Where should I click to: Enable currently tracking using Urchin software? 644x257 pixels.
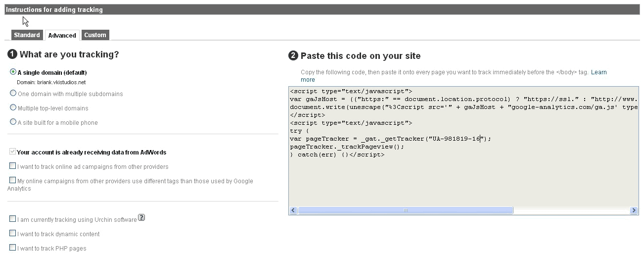tap(12, 219)
